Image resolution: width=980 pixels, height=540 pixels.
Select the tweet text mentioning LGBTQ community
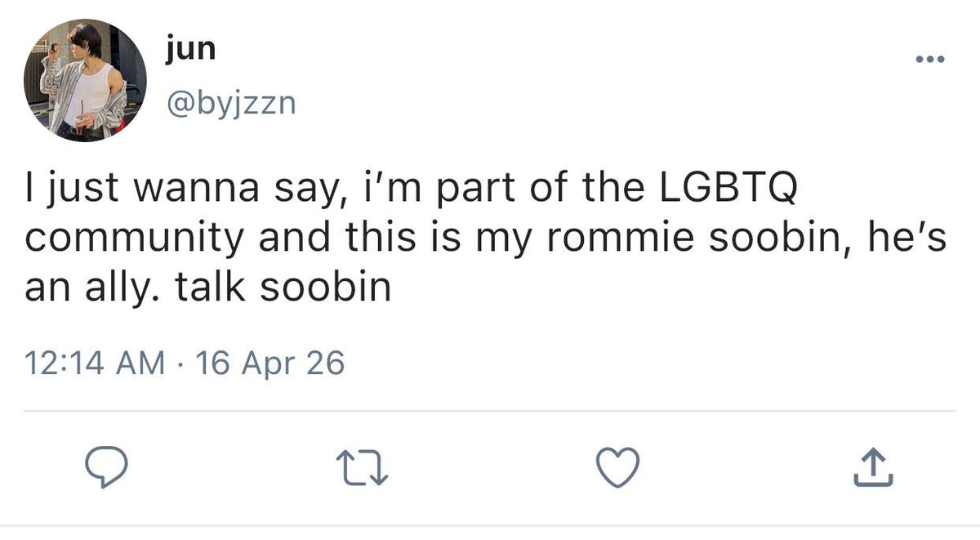pos(486,239)
